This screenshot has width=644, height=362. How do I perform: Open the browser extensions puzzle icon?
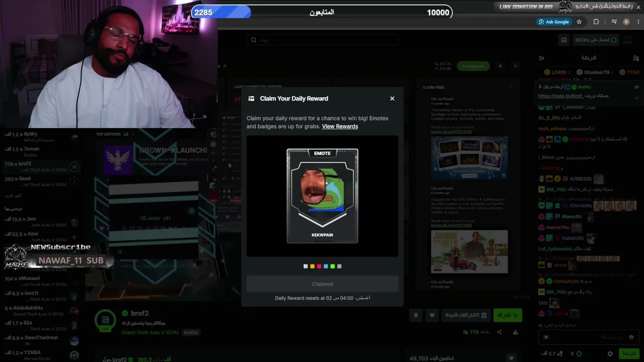click(x=596, y=22)
